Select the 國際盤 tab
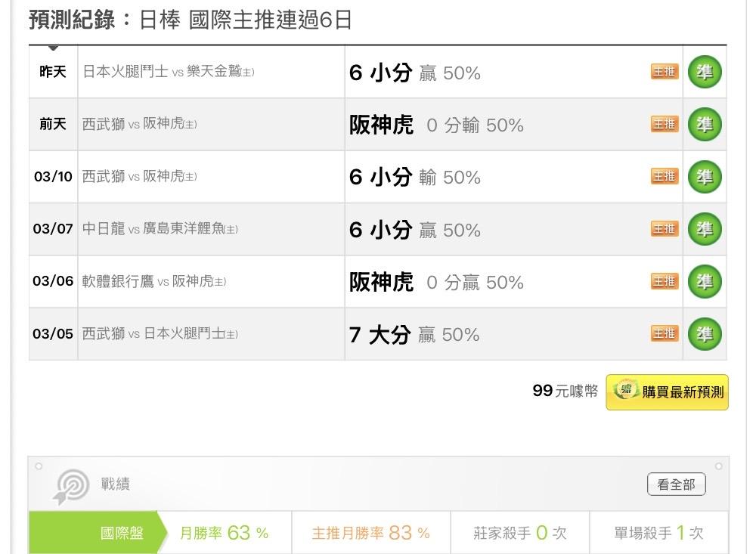Image resolution: width=756 pixels, height=554 pixels. pyautogui.click(x=122, y=533)
